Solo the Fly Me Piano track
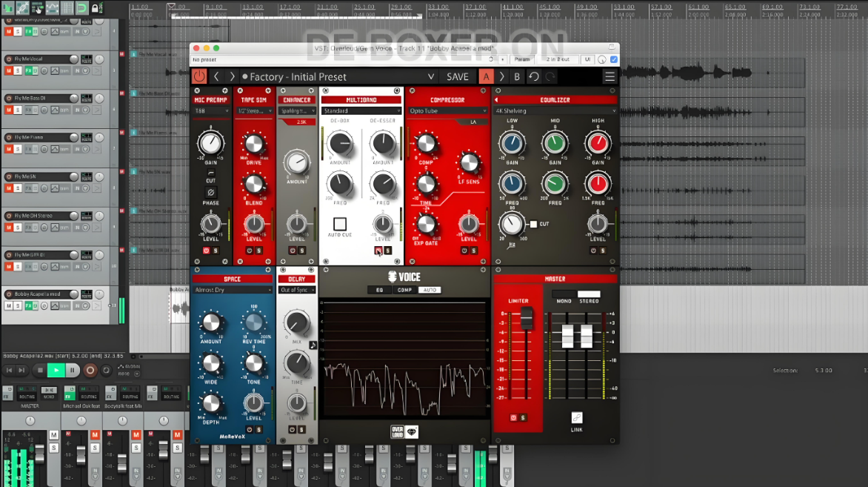This screenshot has width=868, height=487. click(x=18, y=149)
